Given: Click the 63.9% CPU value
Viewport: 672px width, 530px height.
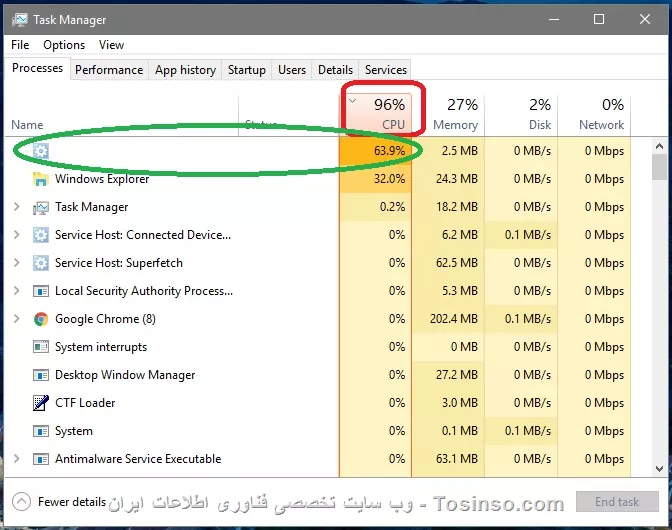Looking at the screenshot, I should point(389,151).
